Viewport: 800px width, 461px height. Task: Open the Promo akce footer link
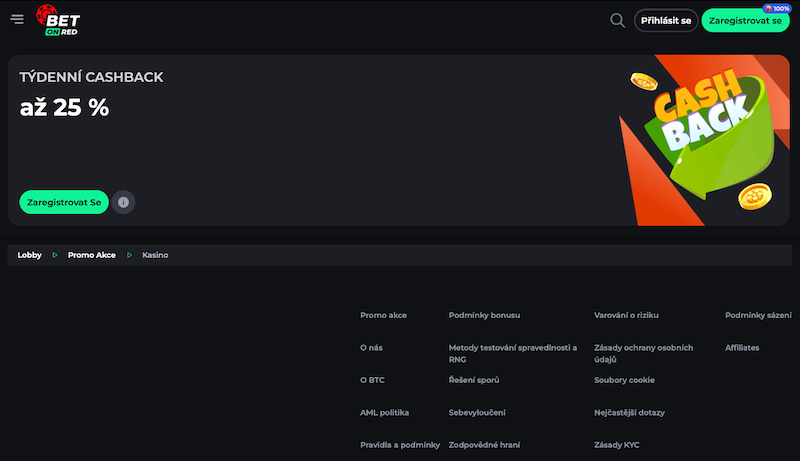pos(383,315)
